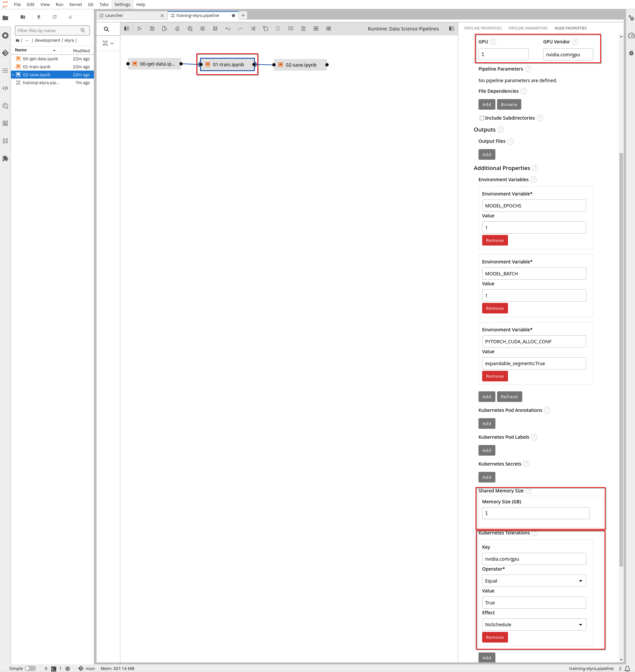Save the pipeline using the floppy disk icon
Image resolution: width=635 pixels, height=672 pixels.
152,29
